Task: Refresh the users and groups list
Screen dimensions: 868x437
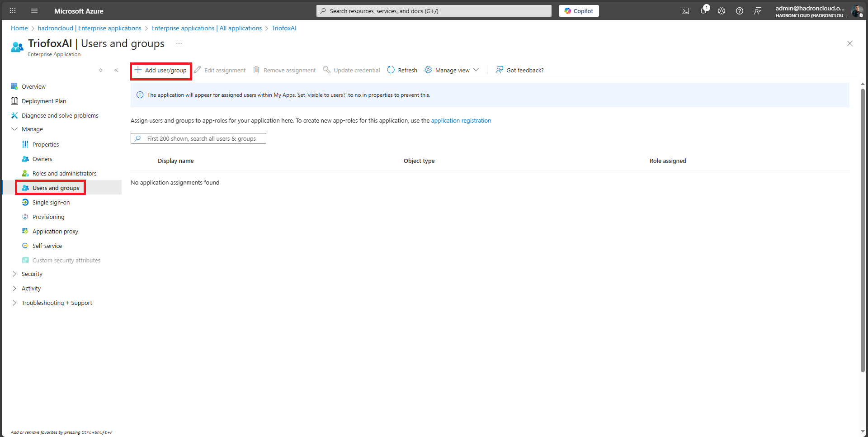Action: [x=402, y=70]
